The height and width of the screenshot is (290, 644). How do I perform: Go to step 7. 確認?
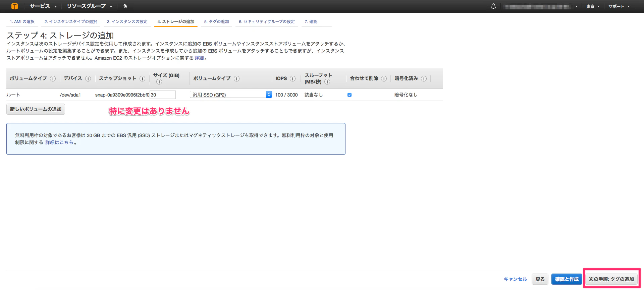311,21
